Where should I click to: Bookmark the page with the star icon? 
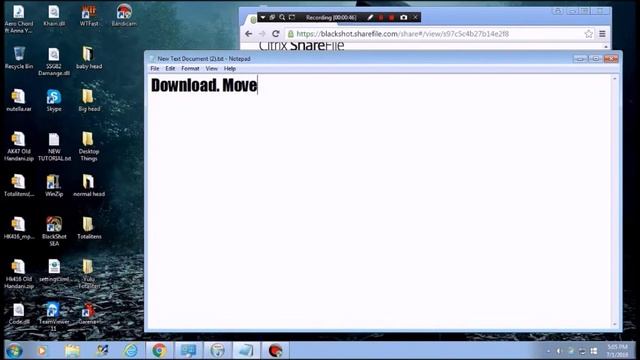[588, 34]
